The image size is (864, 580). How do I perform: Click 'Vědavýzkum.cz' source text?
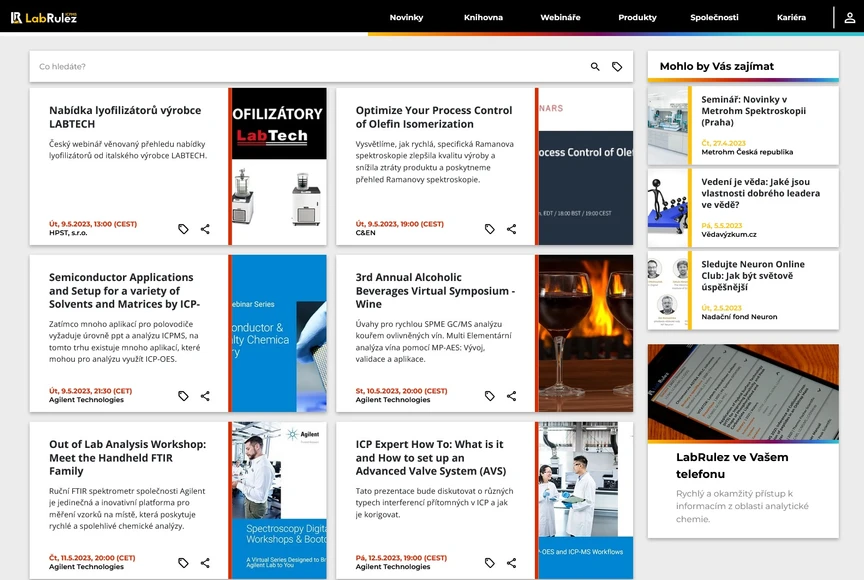click(x=728, y=234)
